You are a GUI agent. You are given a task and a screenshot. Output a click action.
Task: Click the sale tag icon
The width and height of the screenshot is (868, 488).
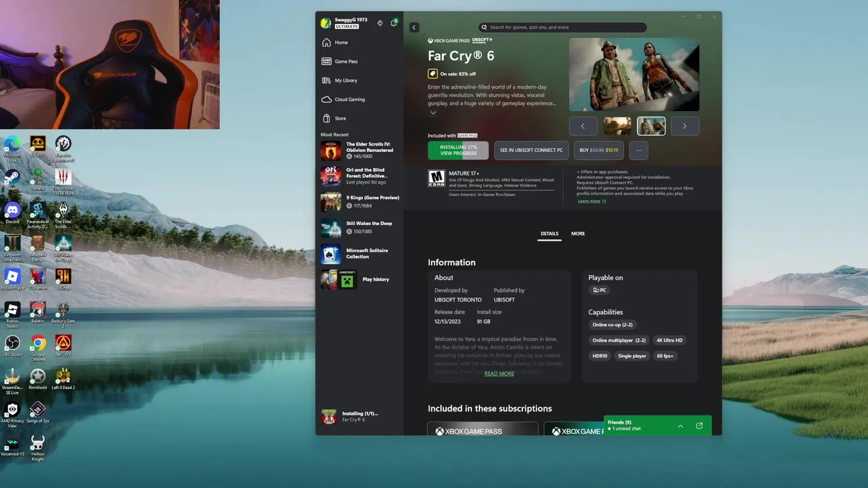433,74
